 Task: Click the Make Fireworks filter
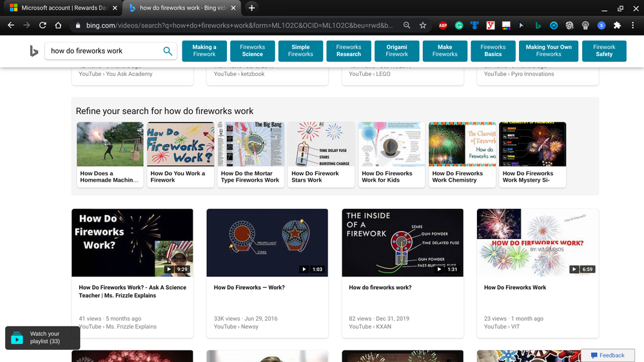445,51
